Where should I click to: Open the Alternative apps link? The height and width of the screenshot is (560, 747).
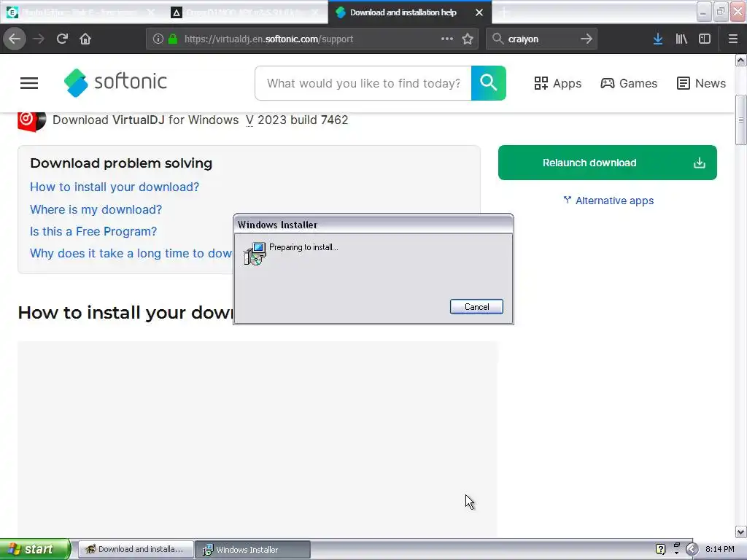(608, 201)
